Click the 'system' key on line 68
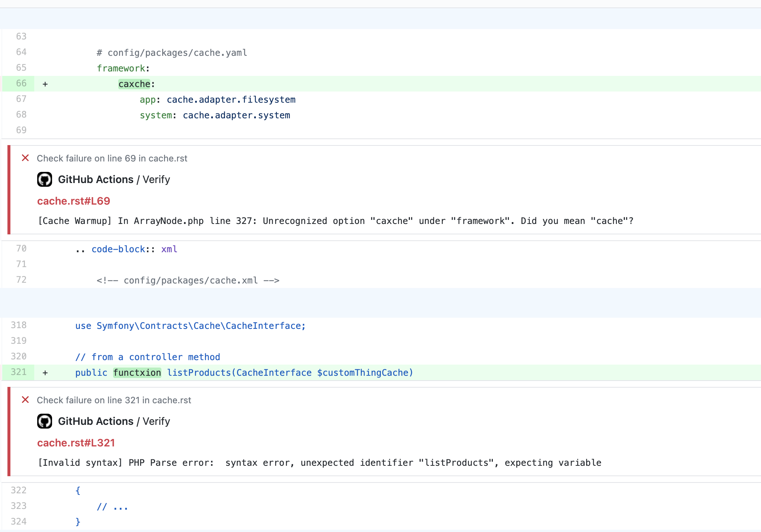 (x=156, y=115)
